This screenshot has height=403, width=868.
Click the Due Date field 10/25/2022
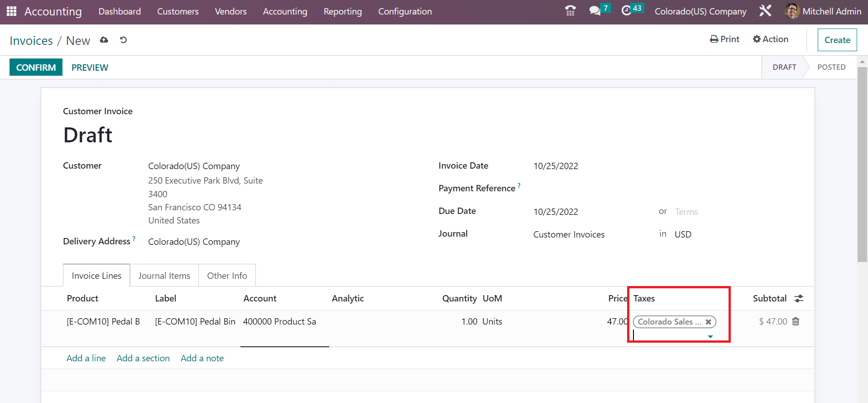pos(556,212)
